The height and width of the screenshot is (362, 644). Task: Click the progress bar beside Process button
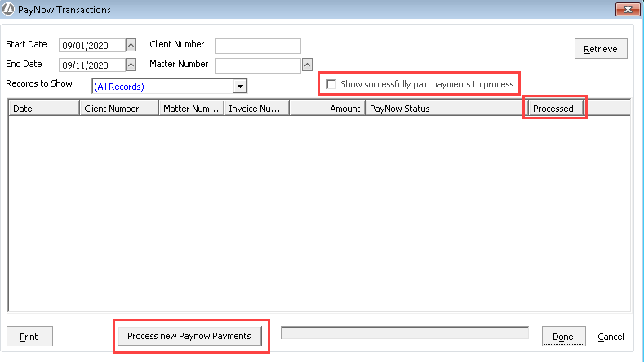(405, 333)
